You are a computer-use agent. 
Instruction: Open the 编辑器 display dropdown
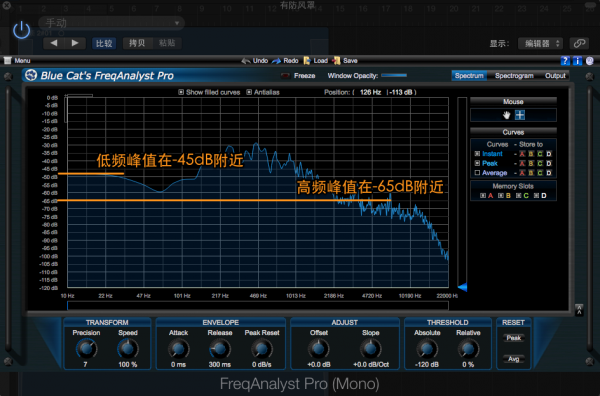(x=540, y=43)
